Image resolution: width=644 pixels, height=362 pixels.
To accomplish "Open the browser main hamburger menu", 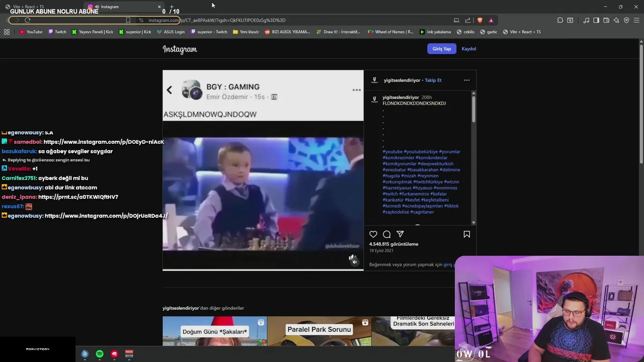I will point(636,20).
